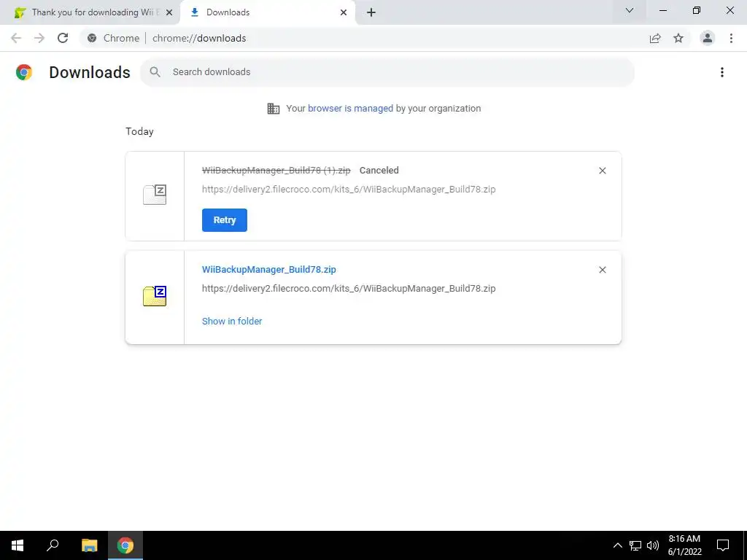
Task: Bookmark this tab with the star icon
Action: (x=678, y=38)
